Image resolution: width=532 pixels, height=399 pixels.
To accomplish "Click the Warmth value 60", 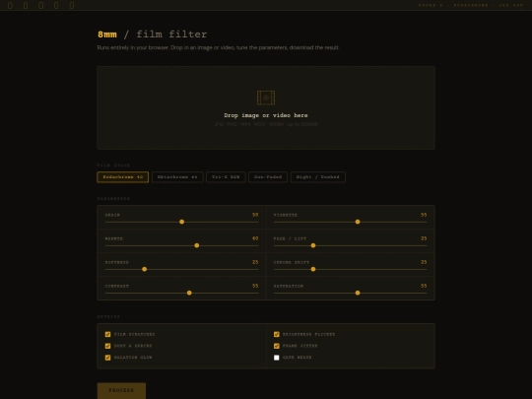I will [x=255, y=238].
